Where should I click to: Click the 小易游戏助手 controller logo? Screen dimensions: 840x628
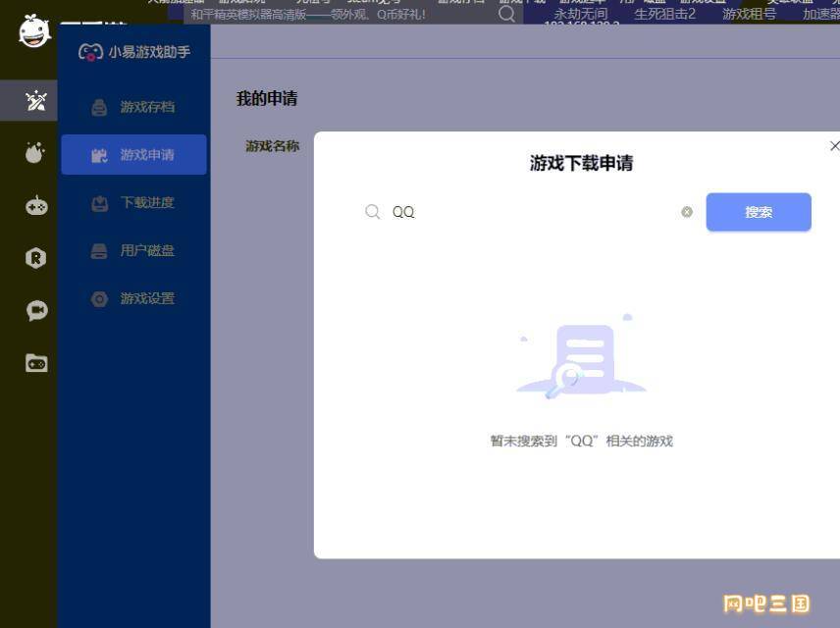click(90, 52)
